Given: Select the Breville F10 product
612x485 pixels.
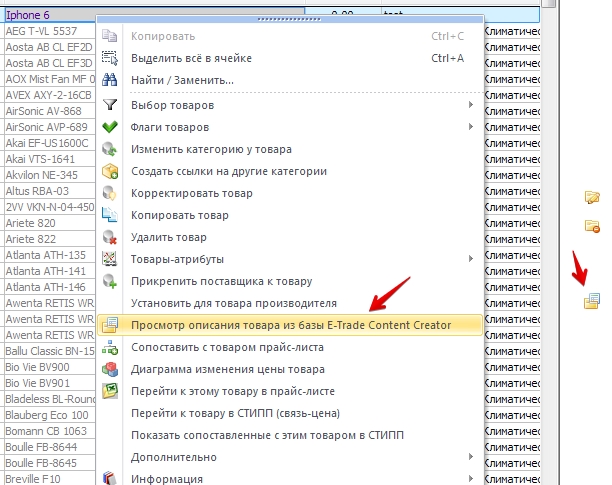Looking at the screenshot, I should [x=50, y=479].
